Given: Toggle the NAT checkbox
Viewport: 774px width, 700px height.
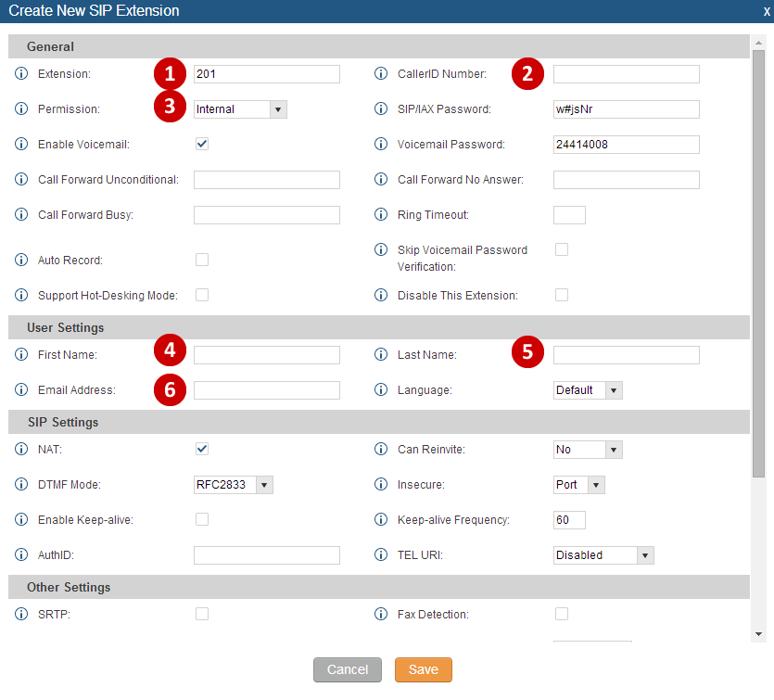Looking at the screenshot, I should [x=202, y=449].
